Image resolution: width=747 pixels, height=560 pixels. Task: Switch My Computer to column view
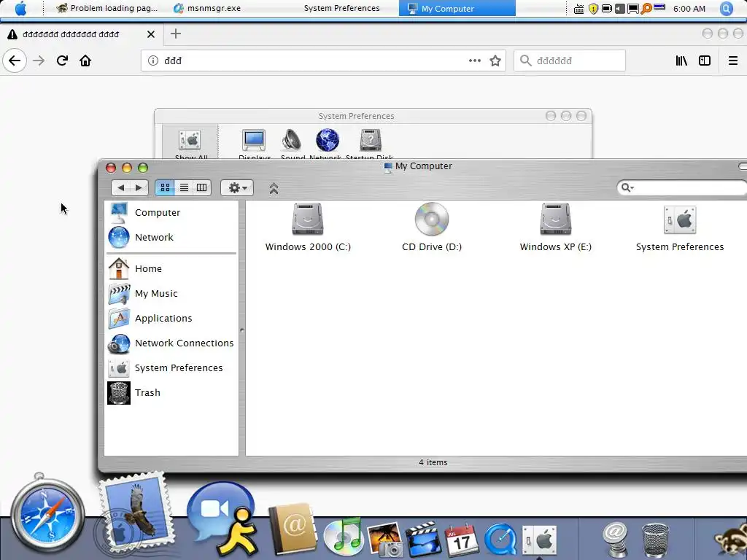(x=202, y=187)
